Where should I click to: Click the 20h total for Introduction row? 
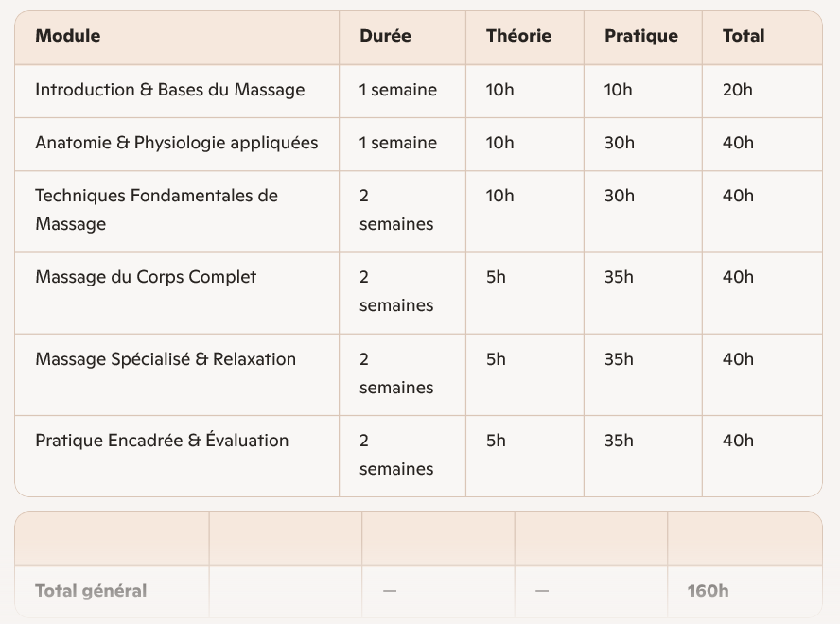[x=738, y=90]
